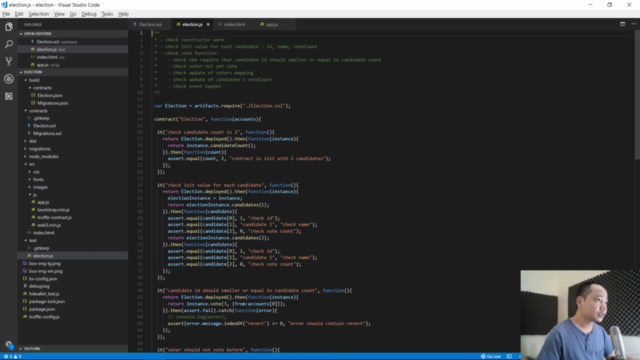Open the Manage gear menu

tap(9, 344)
